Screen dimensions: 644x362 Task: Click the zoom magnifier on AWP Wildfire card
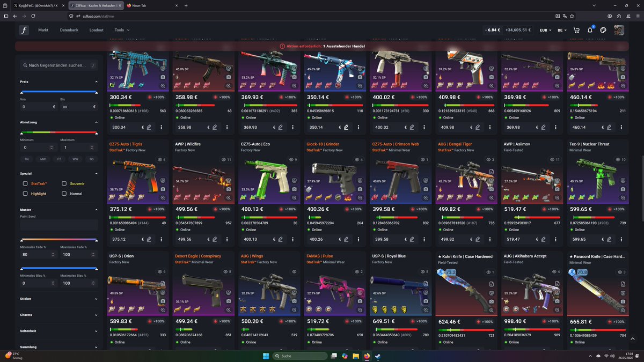pyautogui.click(x=229, y=197)
